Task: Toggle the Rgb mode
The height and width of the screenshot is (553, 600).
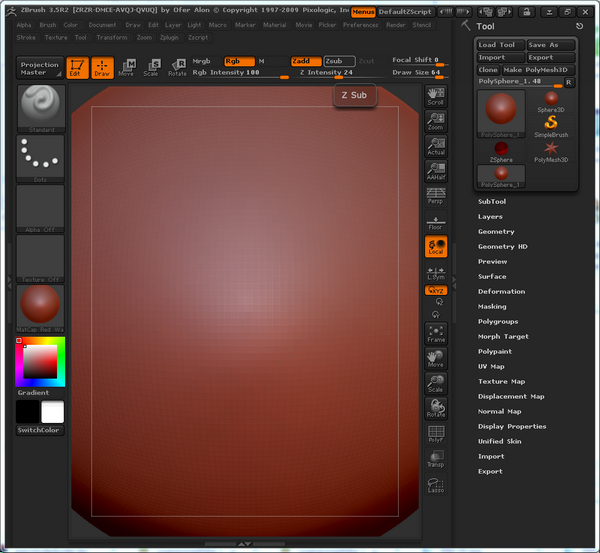Action: point(239,61)
